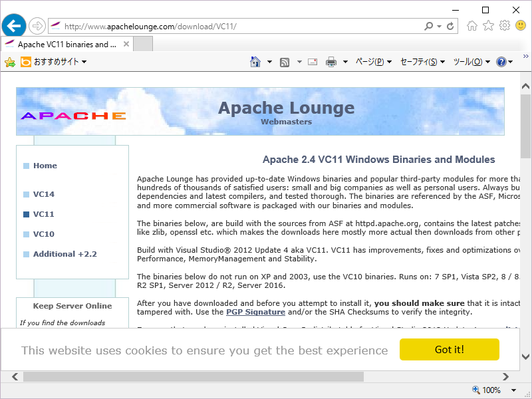532x399 pixels.
Task: Click the Apache rainbow logo
Action: (x=73, y=116)
